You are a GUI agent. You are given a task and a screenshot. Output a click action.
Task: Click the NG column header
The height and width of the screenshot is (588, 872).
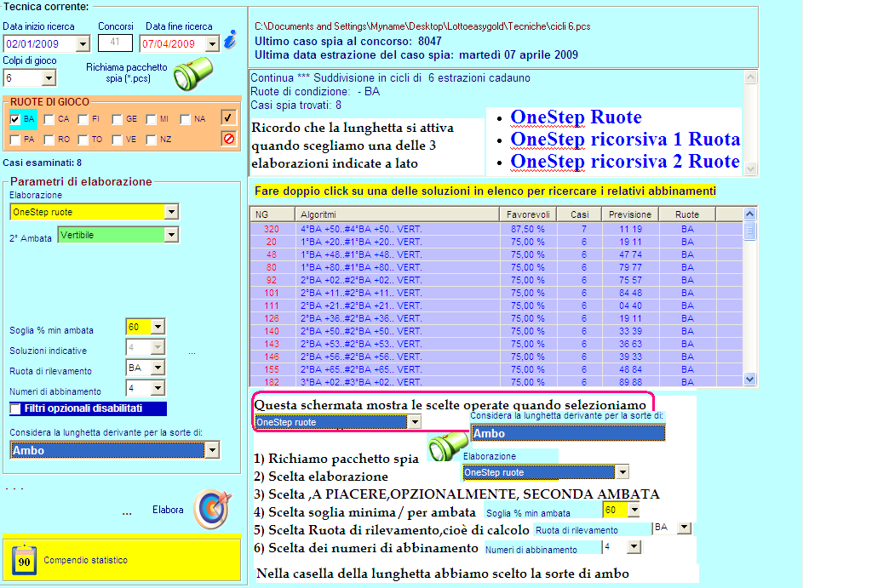pos(272,214)
